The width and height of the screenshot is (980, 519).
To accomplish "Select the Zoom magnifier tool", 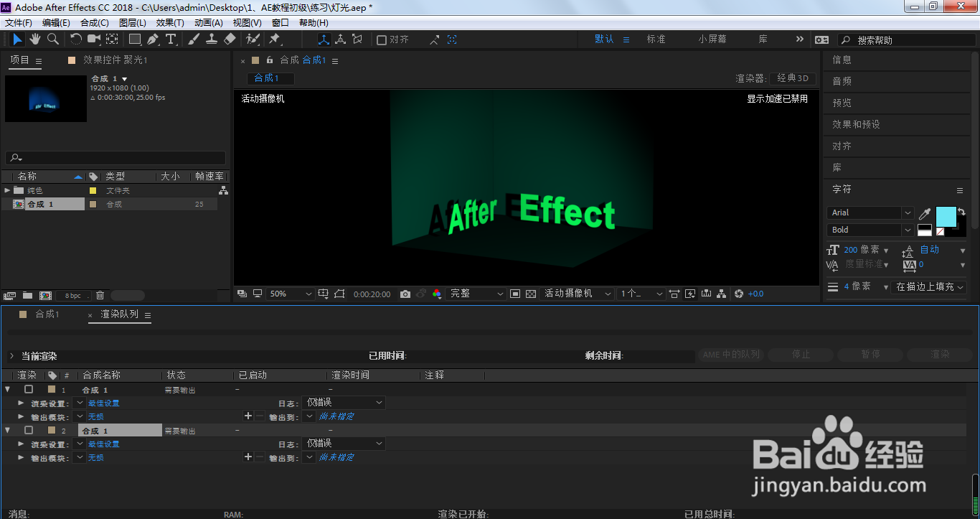I will click(x=52, y=39).
